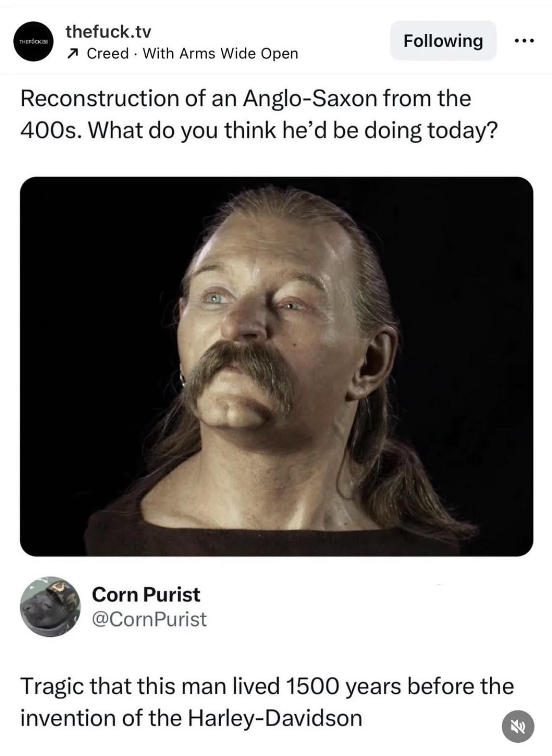Viewport: 552px width, 756px height.
Task: Unmute audio with the speaker icon
Action: 518,726
